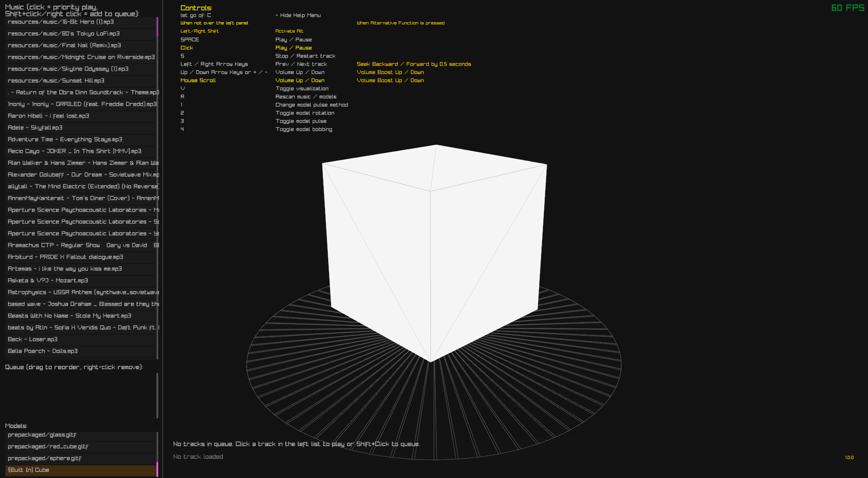Click the 60 FPS counter

pyautogui.click(x=848, y=8)
